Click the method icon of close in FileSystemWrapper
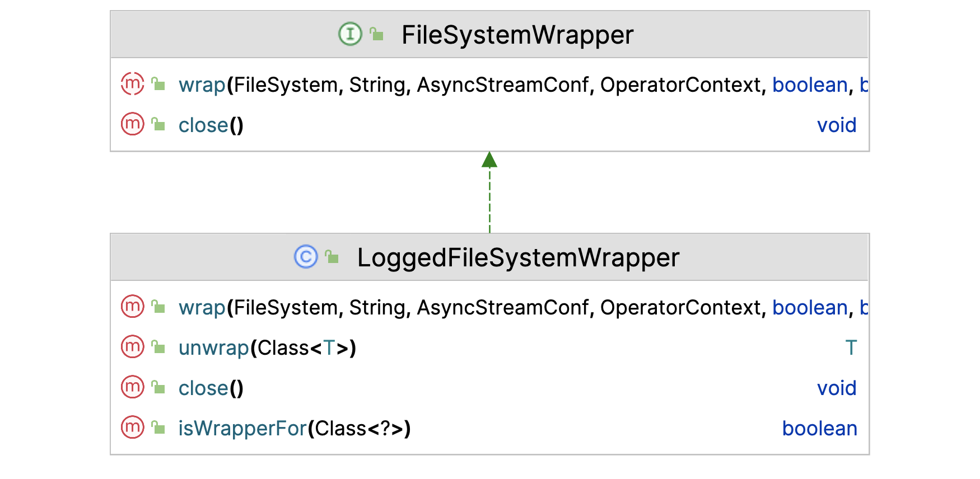Viewport: 980px width, 479px height. pos(133,124)
